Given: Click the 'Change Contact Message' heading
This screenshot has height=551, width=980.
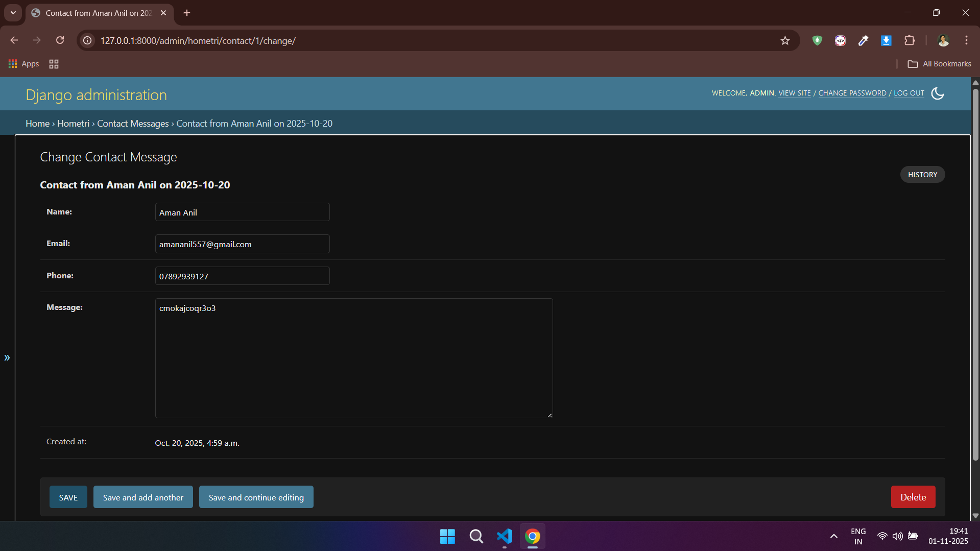Looking at the screenshot, I should [x=108, y=157].
